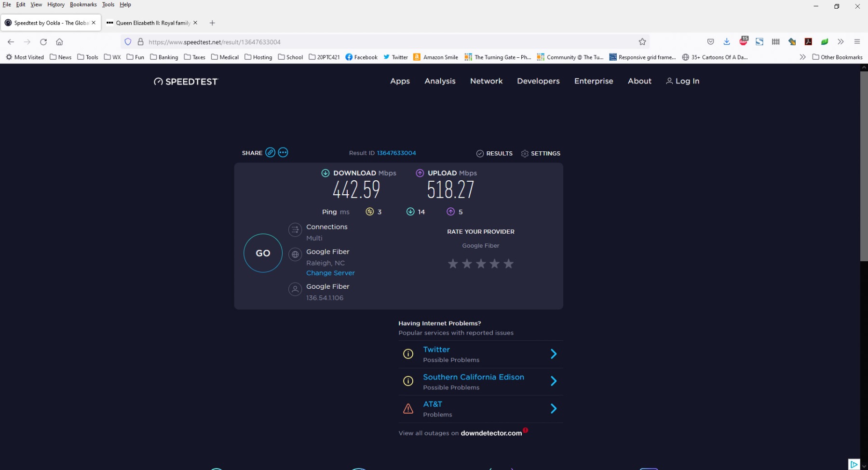Image resolution: width=868 pixels, height=470 pixels.
Task: Click the blue S extension icon
Action: click(759, 42)
